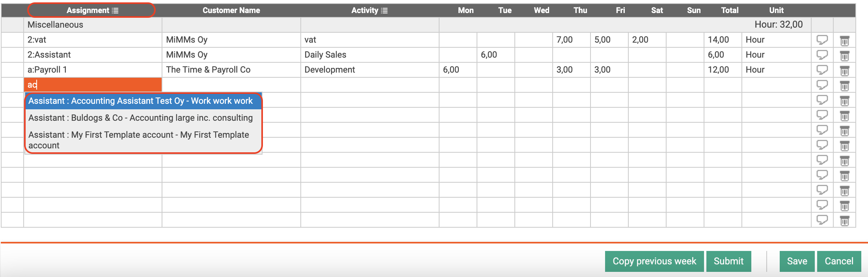This screenshot has height=277, width=868.
Task: Pick My First Template account suggestion
Action: [138, 140]
